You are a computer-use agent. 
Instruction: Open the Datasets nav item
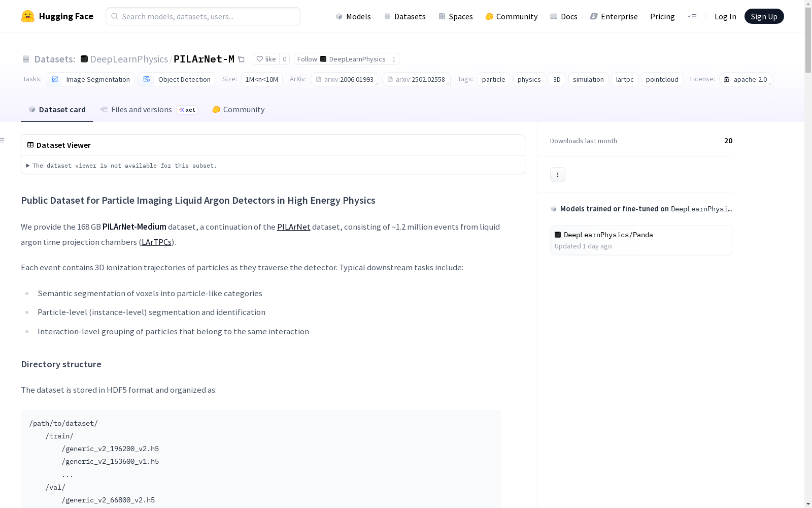(x=404, y=16)
